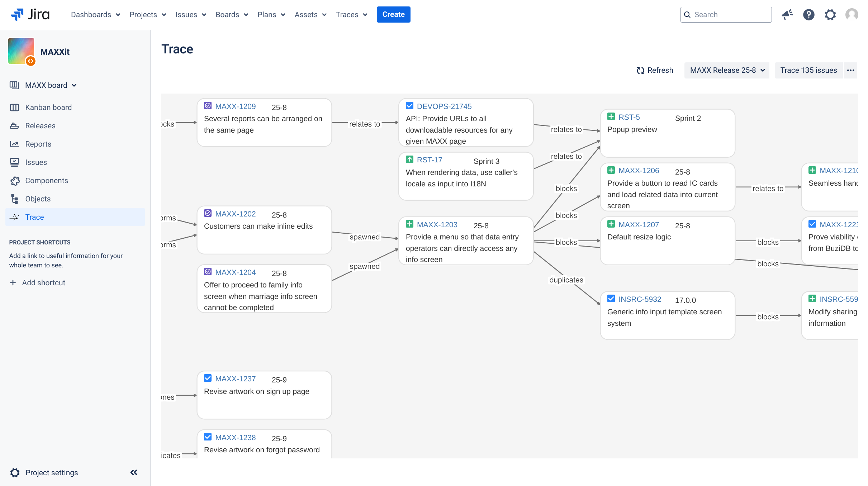Focus the Search input field
The height and width of the screenshot is (486, 868).
[726, 15]
